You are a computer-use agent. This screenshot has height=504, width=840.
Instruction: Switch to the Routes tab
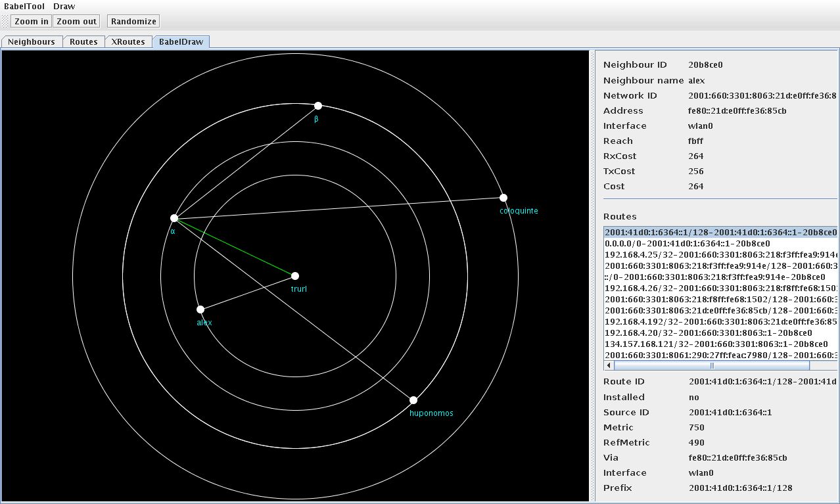83,42
